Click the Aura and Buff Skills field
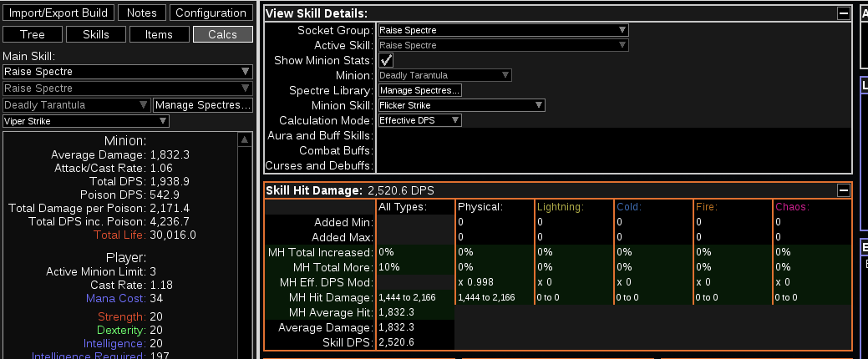The image size is (868, 359). coord(613,135)
